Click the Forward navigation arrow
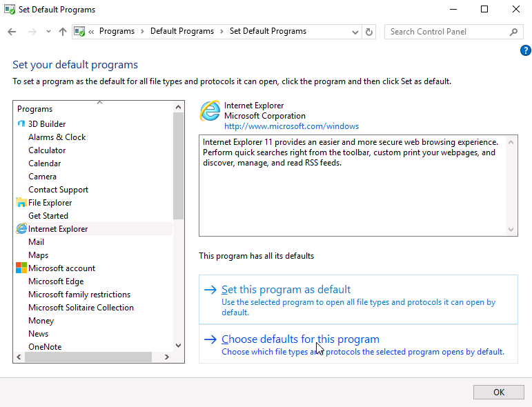Viewport: 532px width, 407px height. pyautogui.click(x=32, y=32)
